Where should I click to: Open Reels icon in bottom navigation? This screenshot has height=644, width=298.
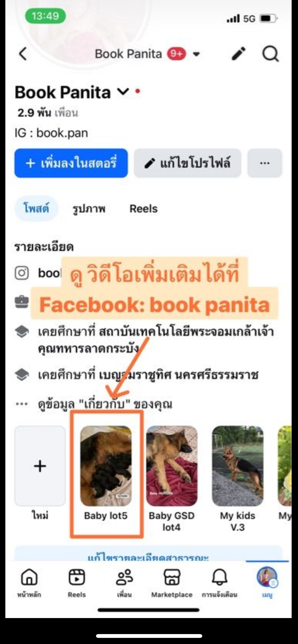77,577
